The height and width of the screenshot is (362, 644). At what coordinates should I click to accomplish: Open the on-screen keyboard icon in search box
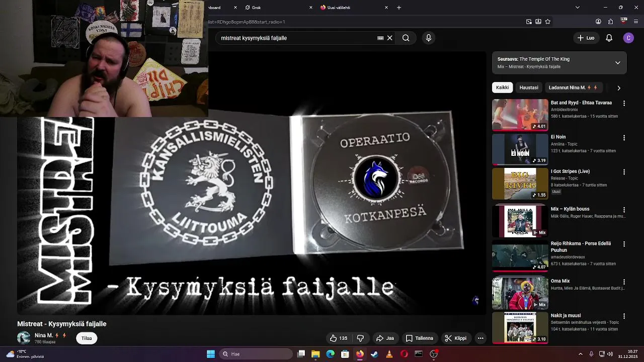click(380, 38)
